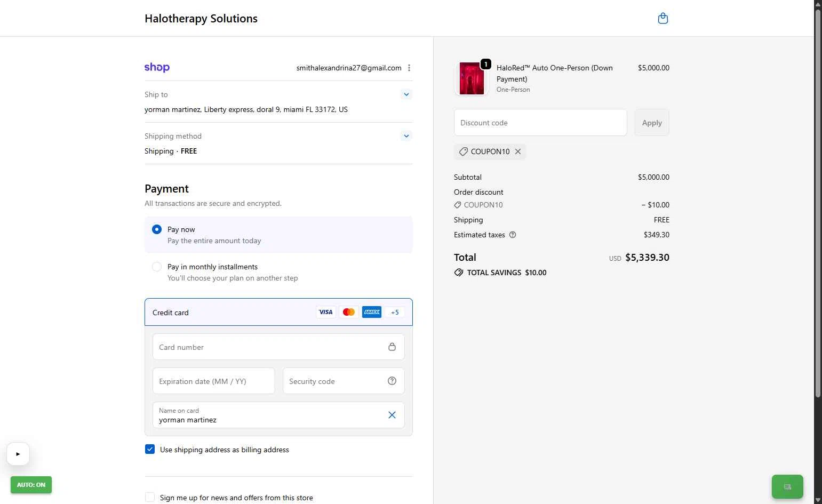Image resolution: width=822 pixels, height=504 pixels.
Task: Open the HaloRed product thumbnail
Action: coord(472,78)
